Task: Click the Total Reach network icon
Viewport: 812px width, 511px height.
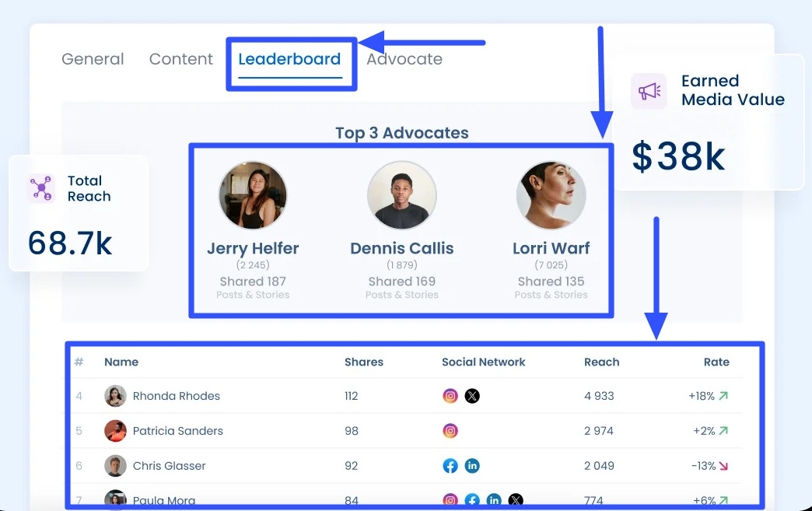Action: click(40, 188)
